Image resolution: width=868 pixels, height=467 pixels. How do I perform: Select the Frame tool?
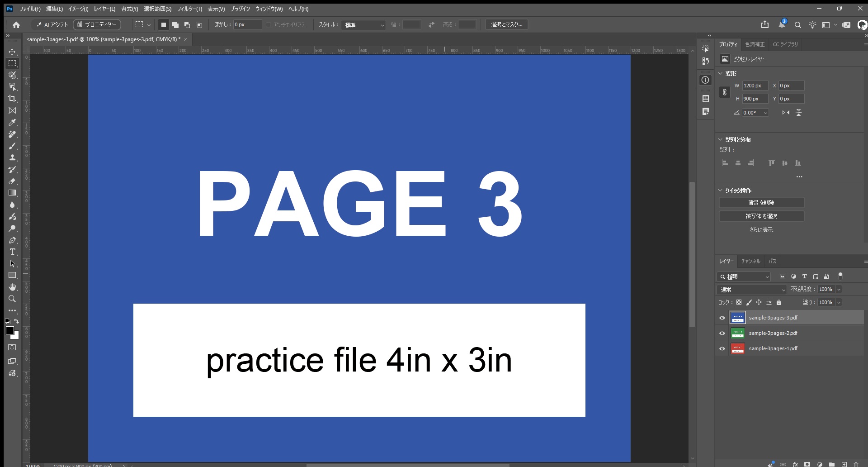(x=12, y=110)
